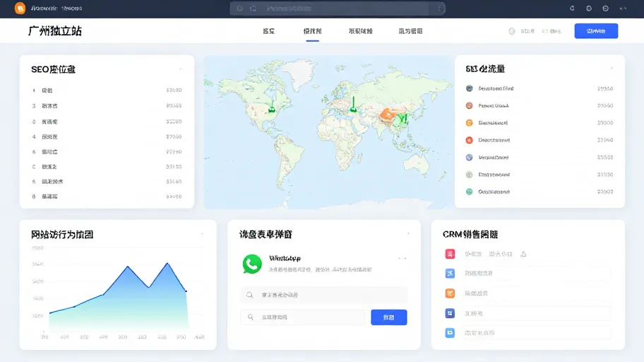644x362 pixels.
Task: Open the traffic list's first-row label beside the teal icon
Action: tap(496, 88)
